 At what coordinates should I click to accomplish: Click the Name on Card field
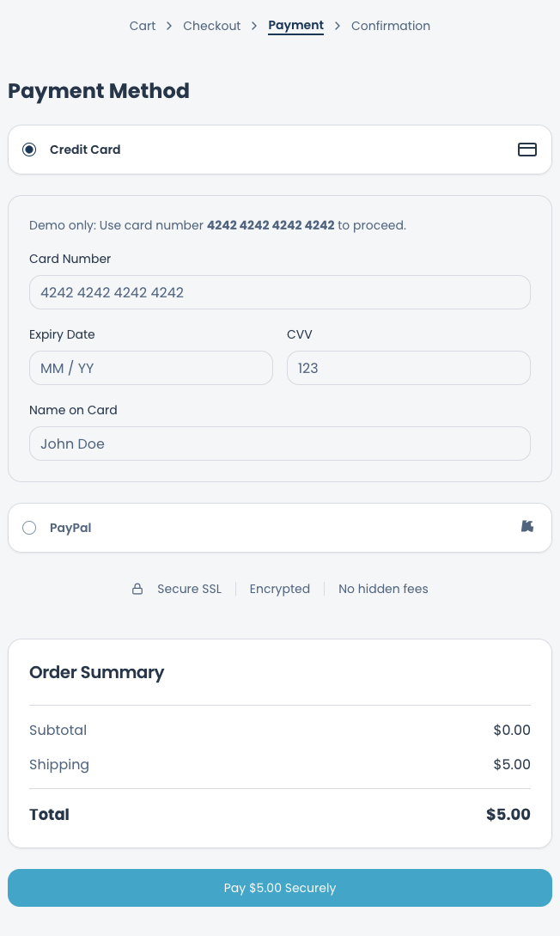pyautogui.click(x=280, y=444)
